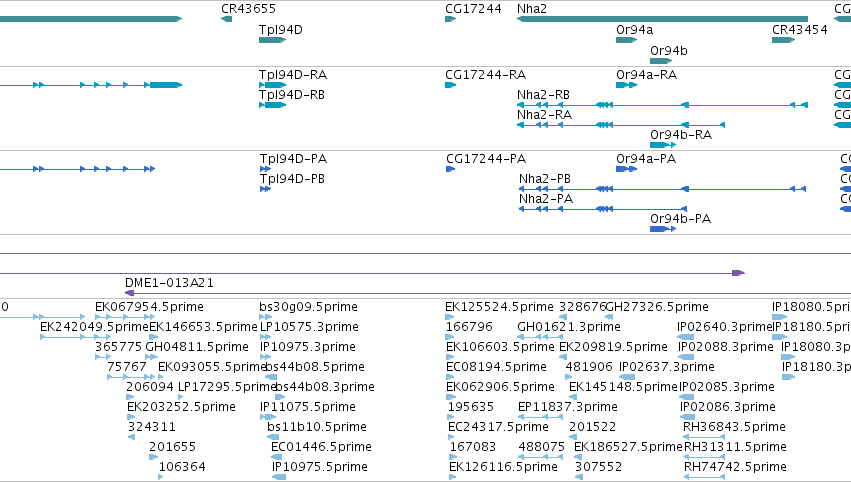
Task: Click the Or94a gene label
Action: 634,30
